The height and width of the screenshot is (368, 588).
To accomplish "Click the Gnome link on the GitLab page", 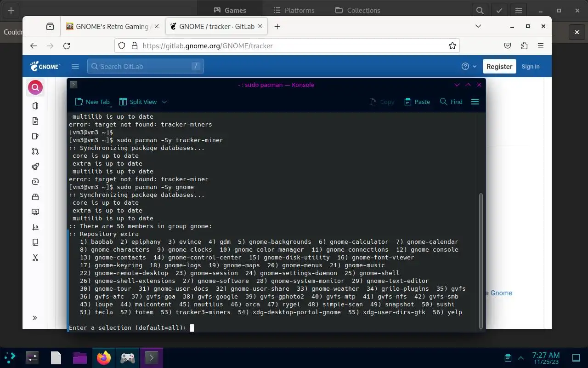I will pos(501,293).
